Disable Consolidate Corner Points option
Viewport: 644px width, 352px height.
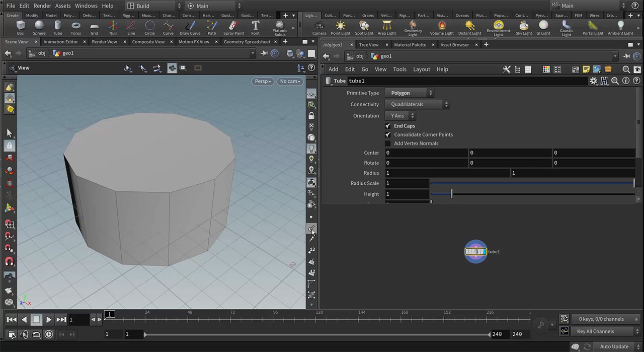point(388,135)
